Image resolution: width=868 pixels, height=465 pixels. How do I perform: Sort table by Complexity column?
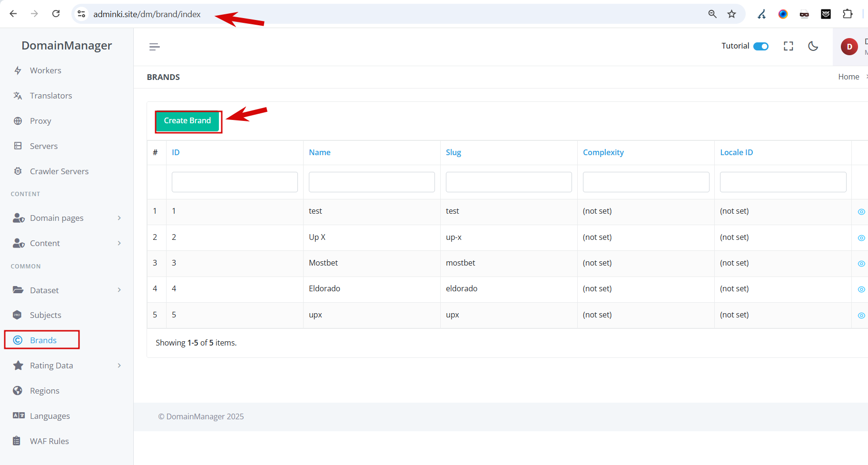[603, 152]
